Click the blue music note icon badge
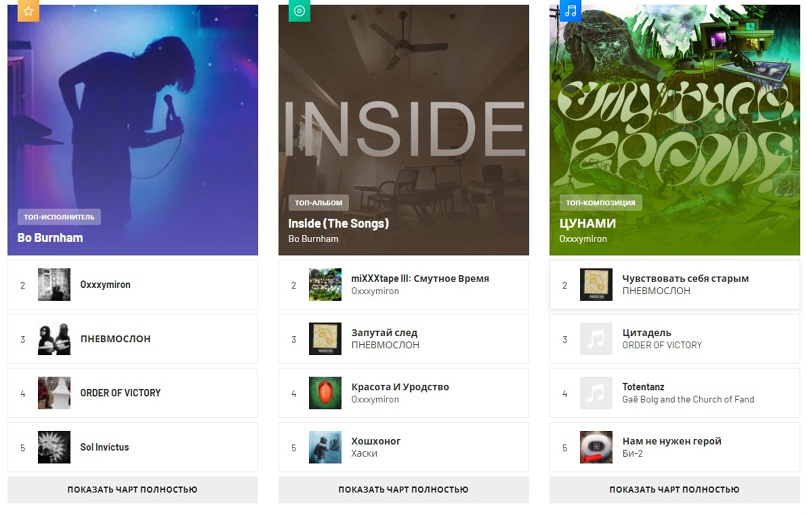The image size is (807, 517). coord(570,10)
